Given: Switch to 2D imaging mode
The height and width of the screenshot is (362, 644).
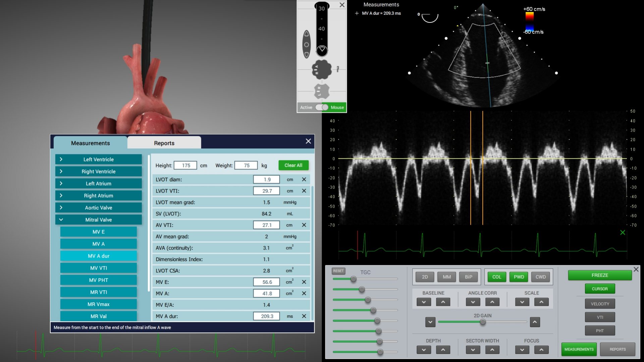Looking at the screenshot, I should point(425,277).
